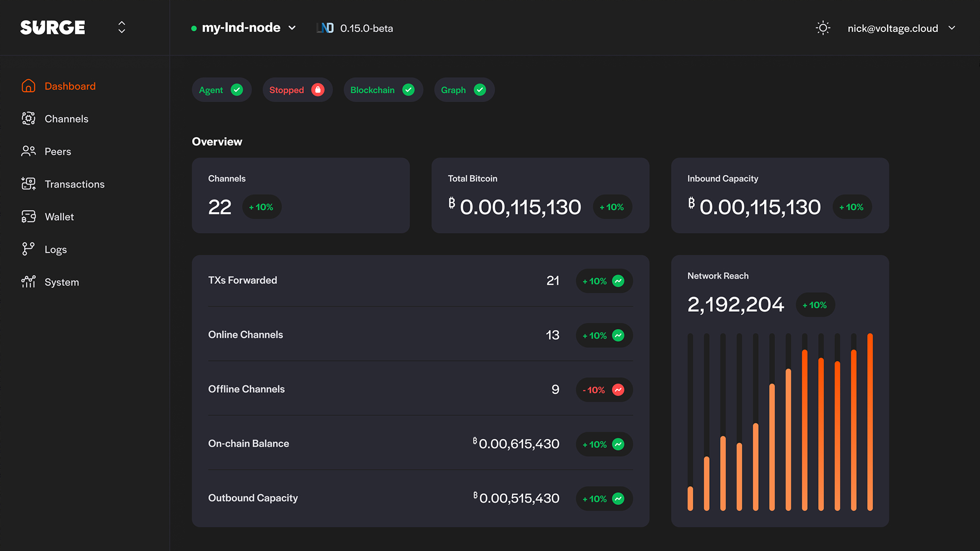Toggle light mode with sun icon

point(823,28)
